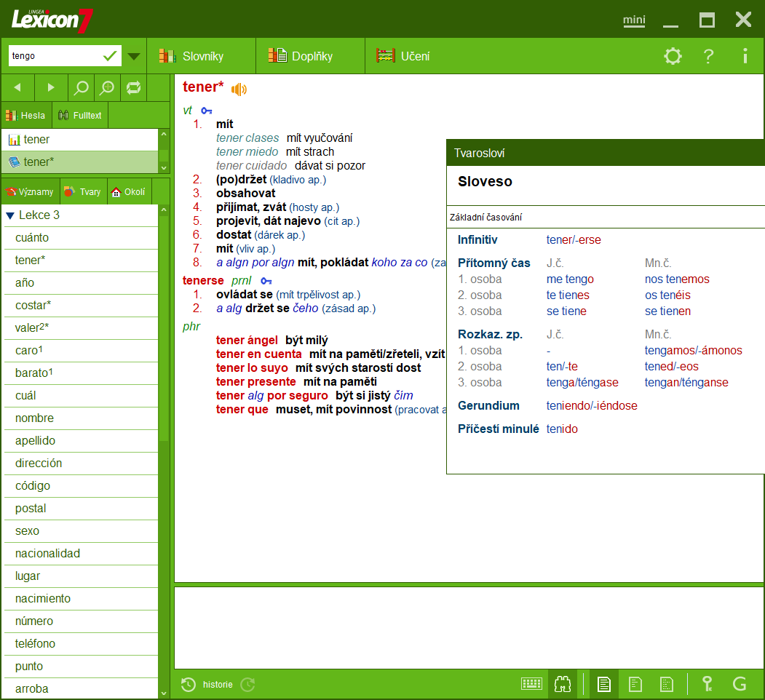This screenshot has width=765, height=700.
Task: Collapse the Lekce 3 section
Action: 10,215
